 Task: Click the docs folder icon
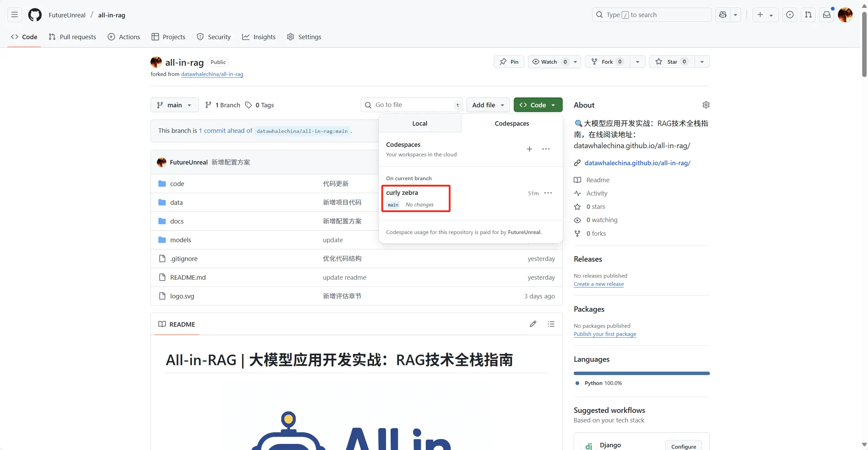coord(162,221)
